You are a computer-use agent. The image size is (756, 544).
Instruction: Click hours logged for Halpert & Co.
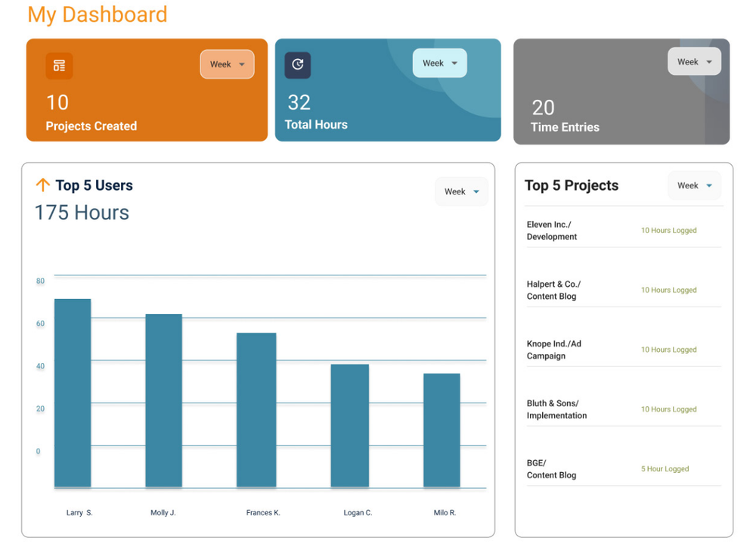669,290
